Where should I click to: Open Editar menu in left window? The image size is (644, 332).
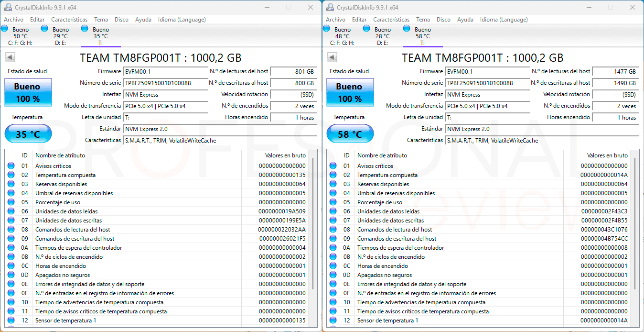pyautogui.click(x=37, y=20)
